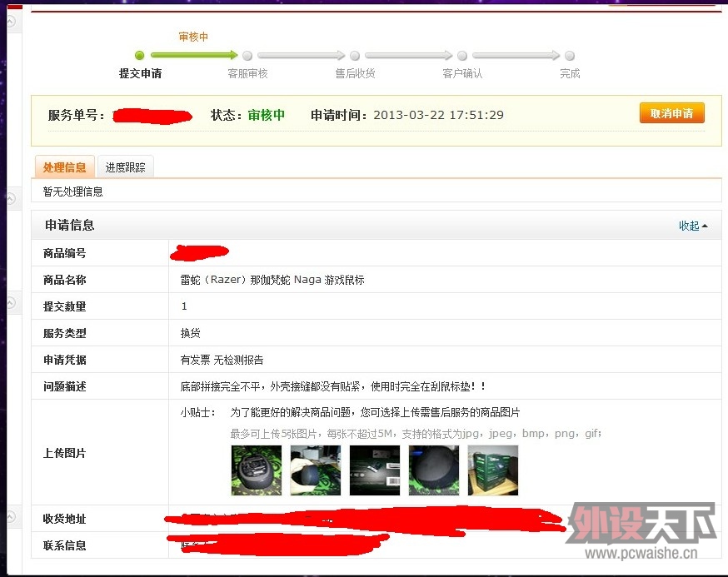Viewport: 728px width, 577px height.
Task: Click the 提交申请 step label
Action: click(x=140, y=73)
